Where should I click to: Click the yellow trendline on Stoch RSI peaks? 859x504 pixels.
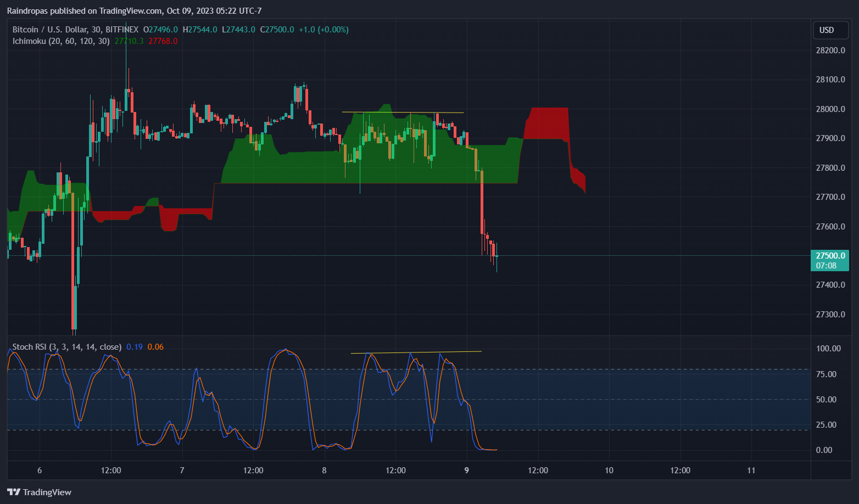(416, 352)
